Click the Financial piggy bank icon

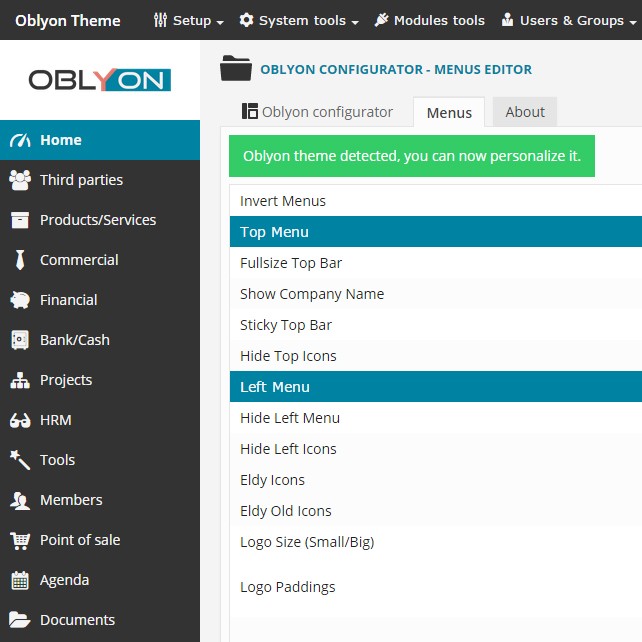pos(20,300)
